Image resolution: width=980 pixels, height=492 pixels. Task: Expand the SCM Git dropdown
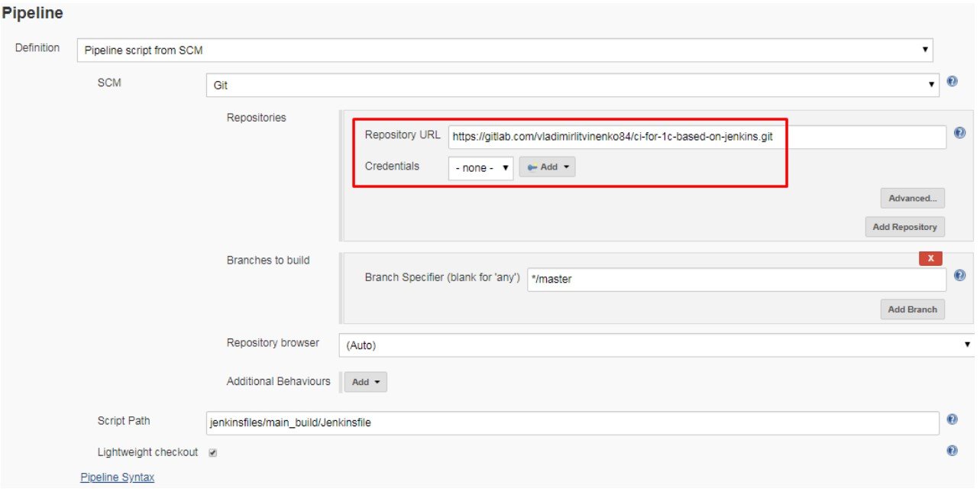(573, 86)
